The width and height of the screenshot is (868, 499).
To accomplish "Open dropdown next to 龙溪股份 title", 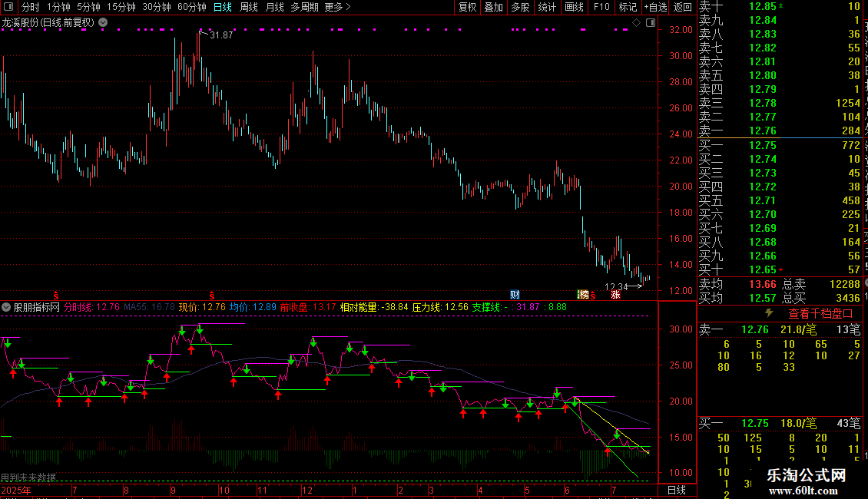I will pos(103,23).
